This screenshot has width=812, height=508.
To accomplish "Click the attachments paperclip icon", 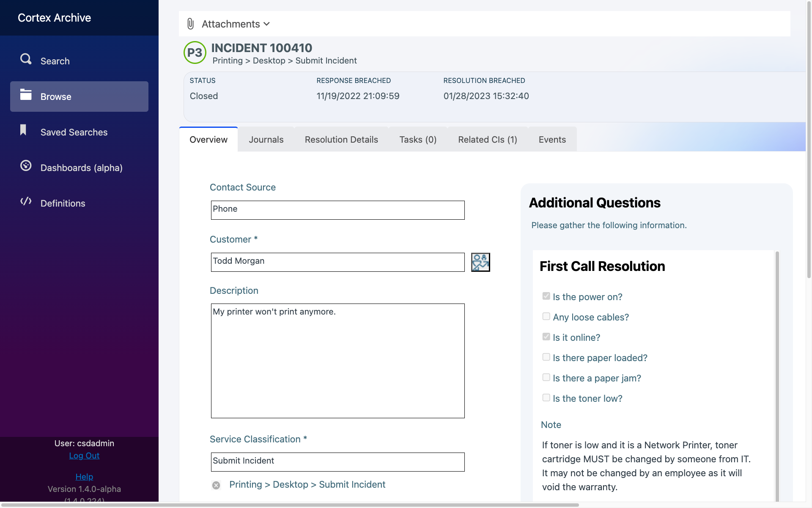I will (x=190, y=24).
